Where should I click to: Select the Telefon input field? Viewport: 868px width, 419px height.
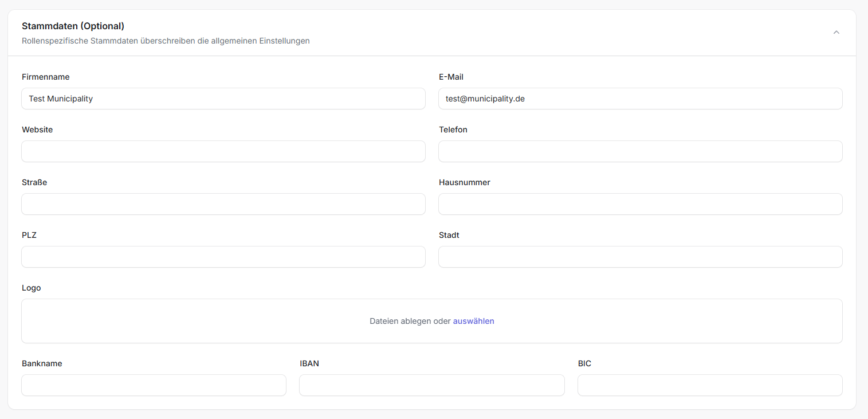640,151
